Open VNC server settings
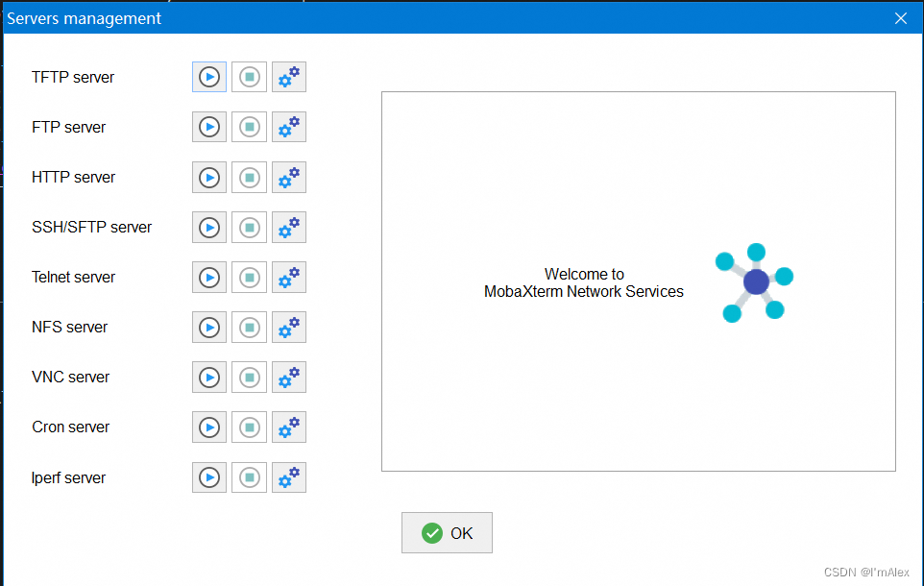The height and width of the screenshot is (586, 924). [289, 378]
